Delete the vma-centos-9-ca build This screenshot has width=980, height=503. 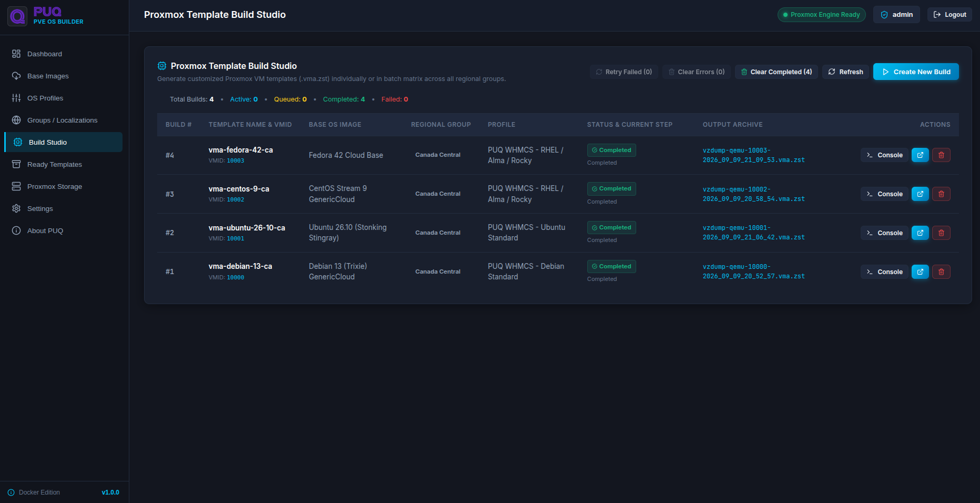coord(941,194)
